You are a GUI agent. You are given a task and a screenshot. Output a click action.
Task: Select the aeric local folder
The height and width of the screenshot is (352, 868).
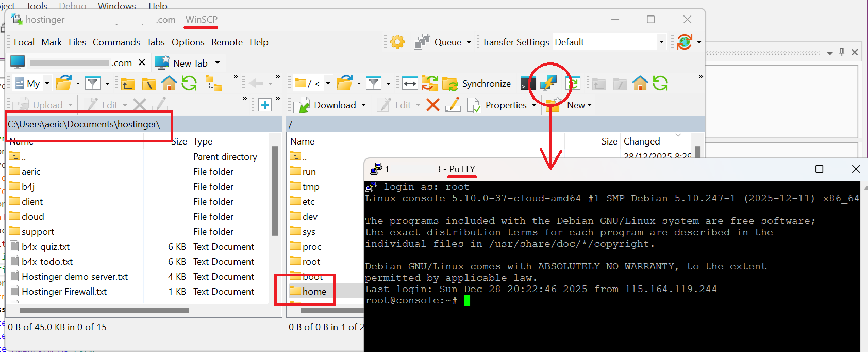pyautogui.click(x=31, y=171)
